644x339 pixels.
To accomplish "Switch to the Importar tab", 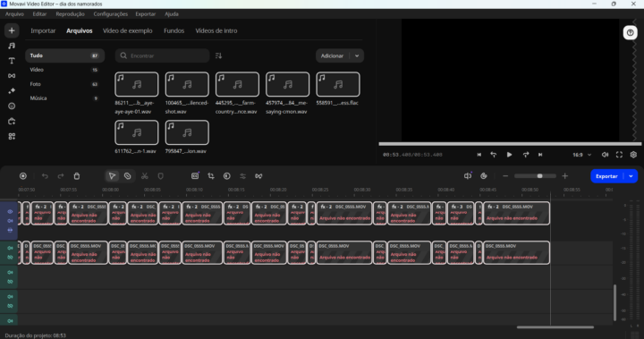I will click(x=43, y=30).
